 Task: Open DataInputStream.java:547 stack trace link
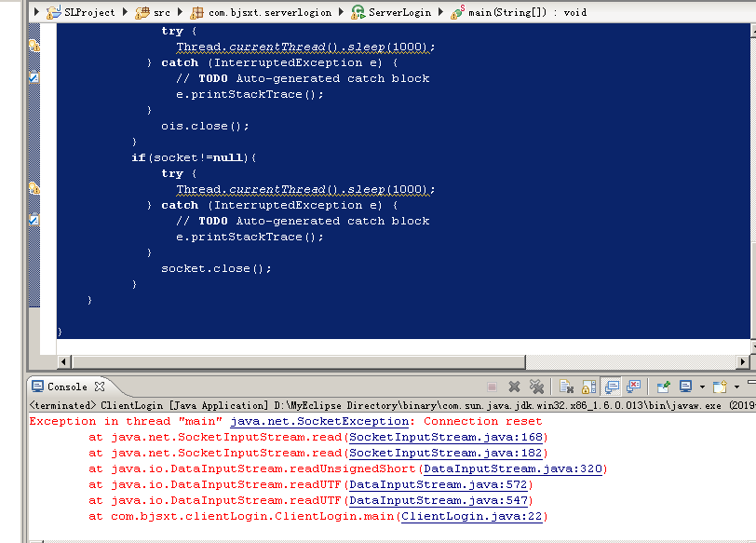(x=439, y=501)
